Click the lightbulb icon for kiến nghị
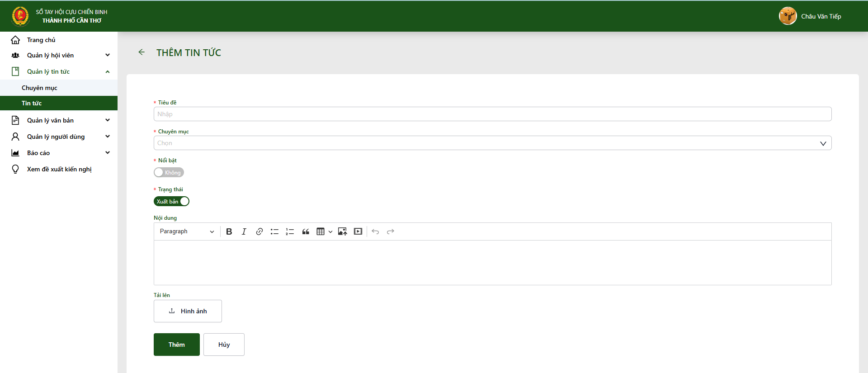The image size is (868, 373). click(x=15, y=169)
